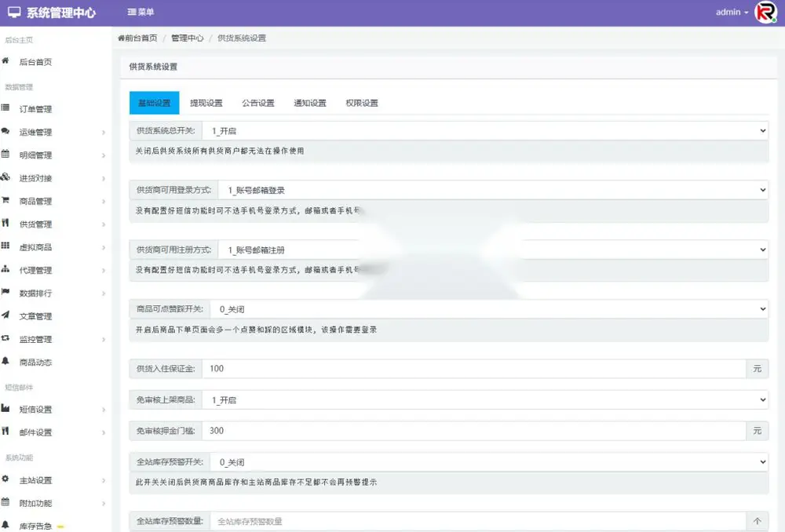The width and height of the screenshot is (785, 532).
Task: Expand the 进货对接 sidebar submenu
Action: pos(104,179)
